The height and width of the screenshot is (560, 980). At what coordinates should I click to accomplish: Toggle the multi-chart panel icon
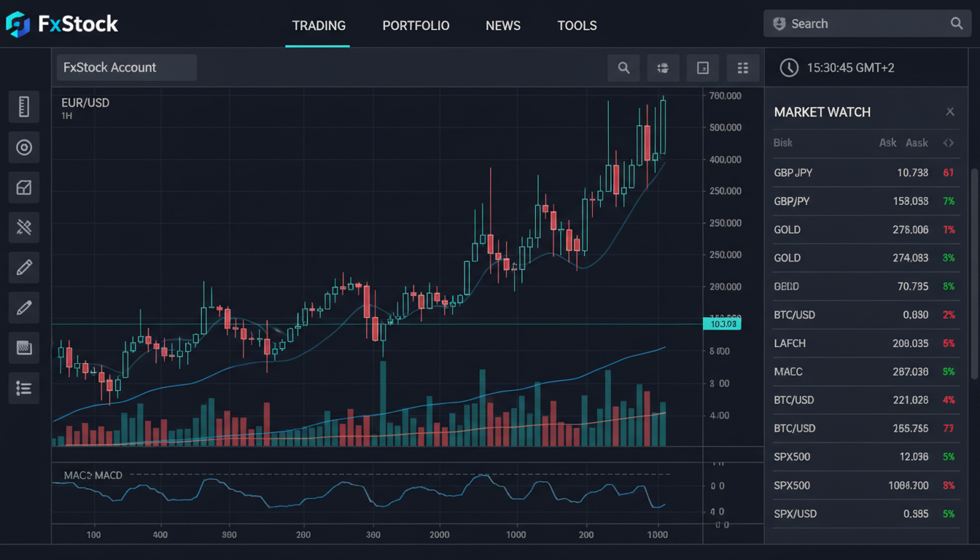663,67
